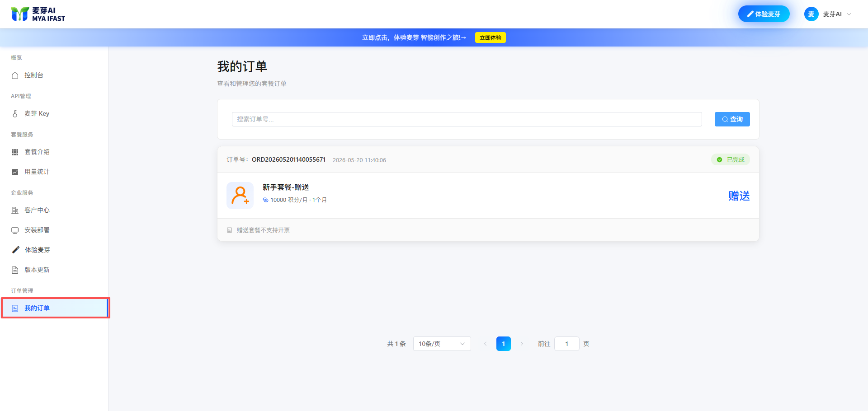
Task: Click the 已完成 status badge
Action: pos(730,160)
